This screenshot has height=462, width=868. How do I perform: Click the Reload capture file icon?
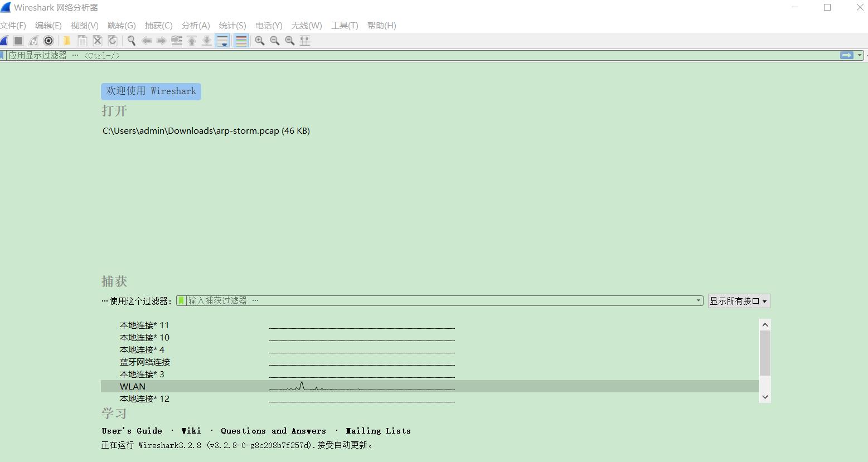pyautogui.click(x=113, y=41)
